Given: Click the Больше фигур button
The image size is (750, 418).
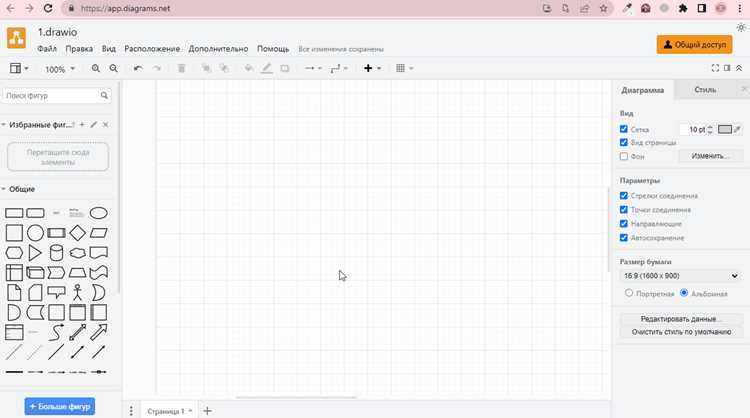Looking at the screenshot, I should tap(60, 407).
